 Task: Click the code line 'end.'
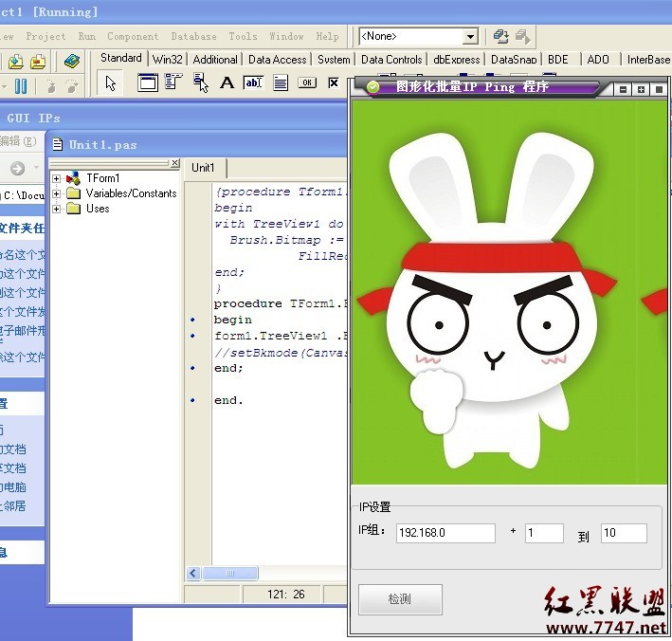tap(228, 400)
